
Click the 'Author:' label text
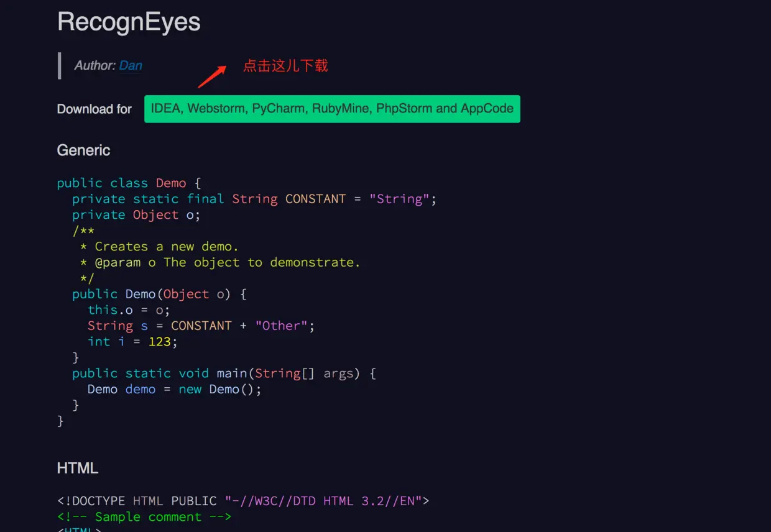tap(95, 65)
